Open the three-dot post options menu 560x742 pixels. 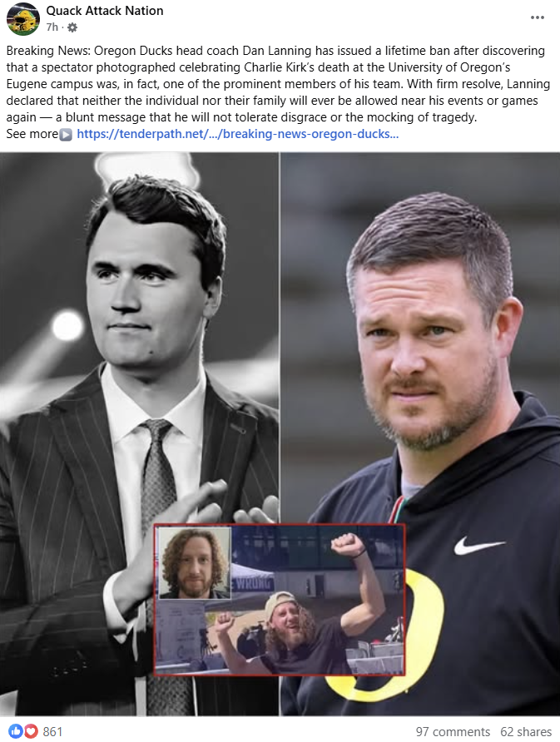tap(538, 17)
